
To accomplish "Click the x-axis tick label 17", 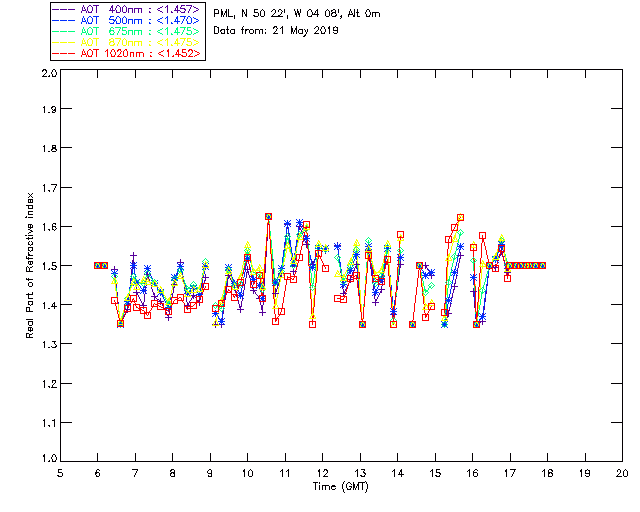I will click(510, 473).
